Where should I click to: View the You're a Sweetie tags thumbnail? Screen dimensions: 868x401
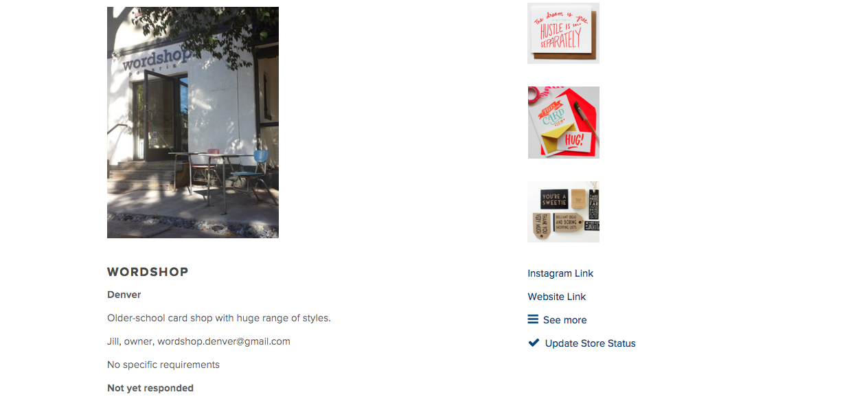563,211
